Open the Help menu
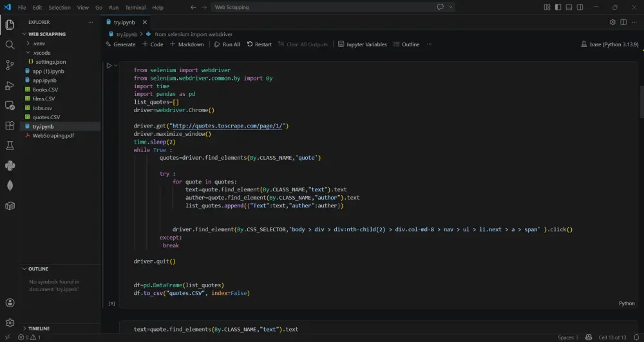This screenshot has height=342, width=644. (158, 7)
